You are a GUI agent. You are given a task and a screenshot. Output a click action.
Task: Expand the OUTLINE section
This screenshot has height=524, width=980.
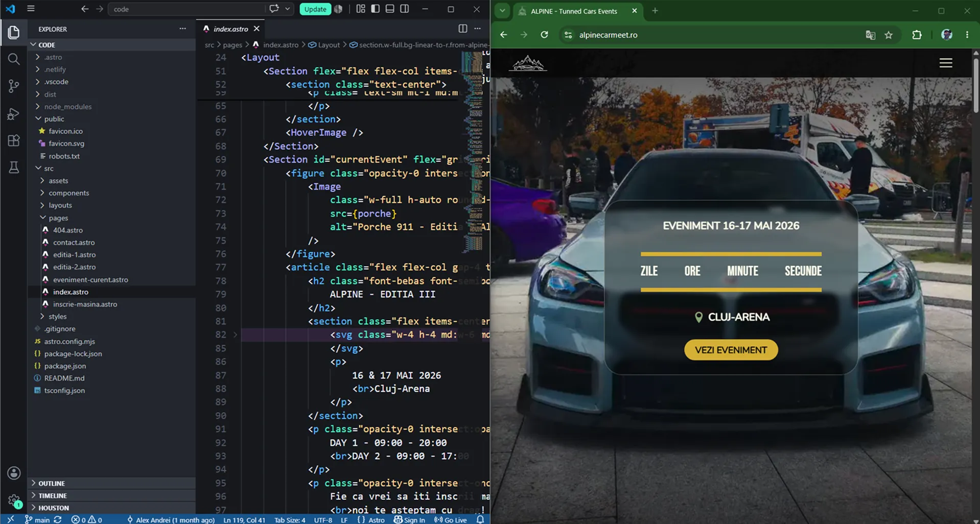point(111,483)
